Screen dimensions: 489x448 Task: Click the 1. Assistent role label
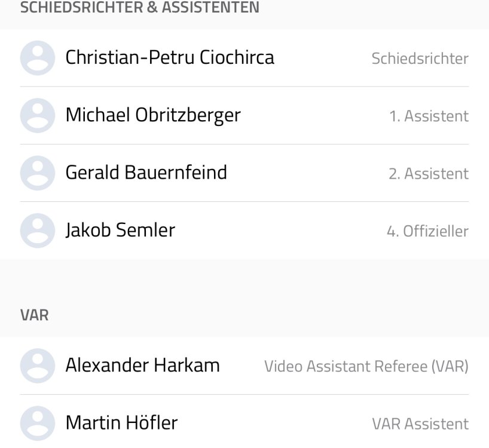coord(429,116)
